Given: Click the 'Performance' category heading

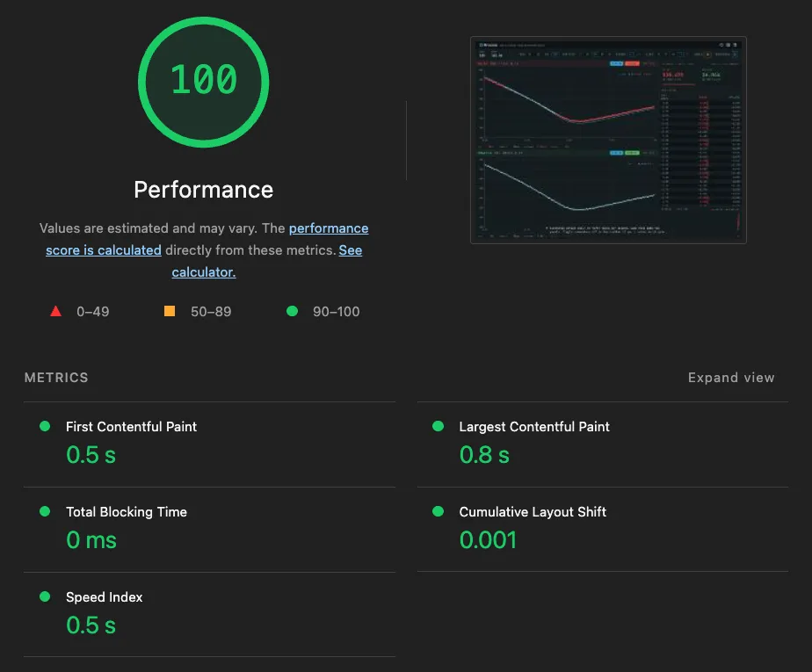Looking at the screenshot, I should (x=204, y=190).
